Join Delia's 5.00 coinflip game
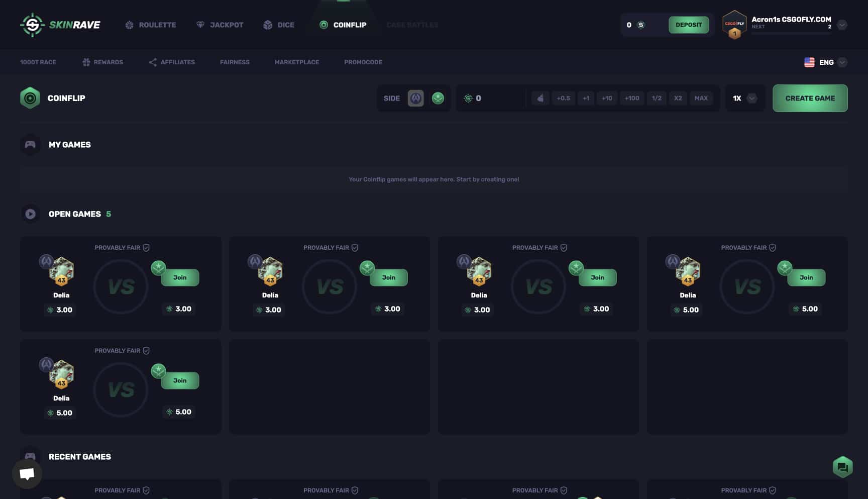This screenshot has height=499, width=868. click(x=806, y=277)
